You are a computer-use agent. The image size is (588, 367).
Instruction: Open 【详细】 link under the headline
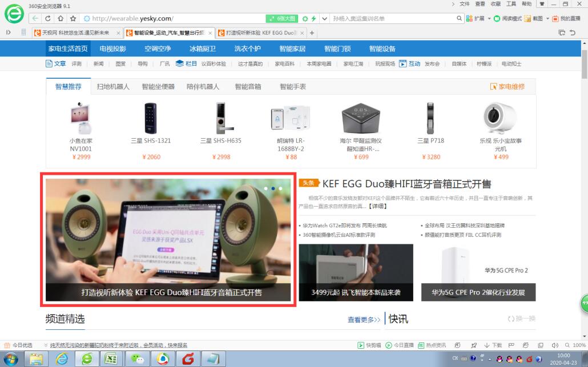click(377, 206)
